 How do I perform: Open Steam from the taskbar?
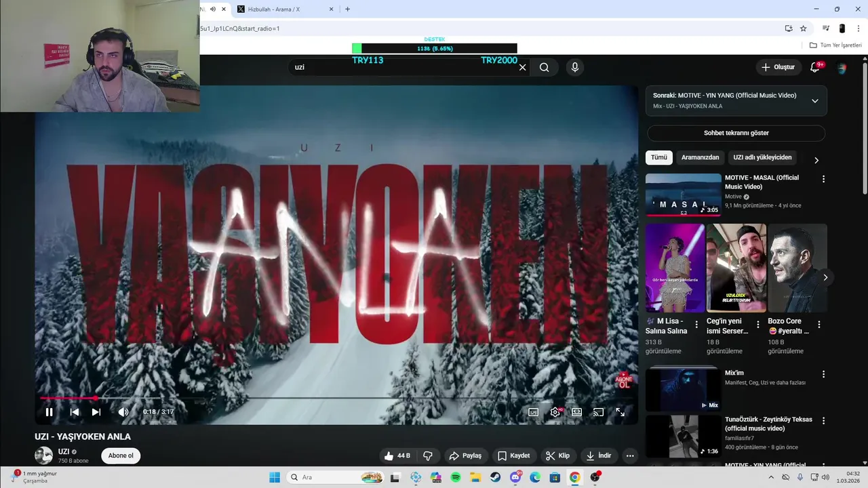point(496,477)
